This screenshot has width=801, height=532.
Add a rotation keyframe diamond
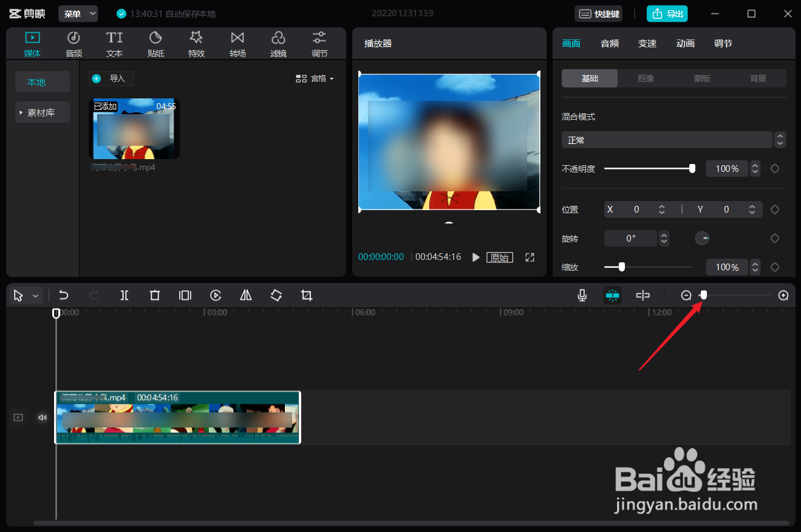coord(775,239)
